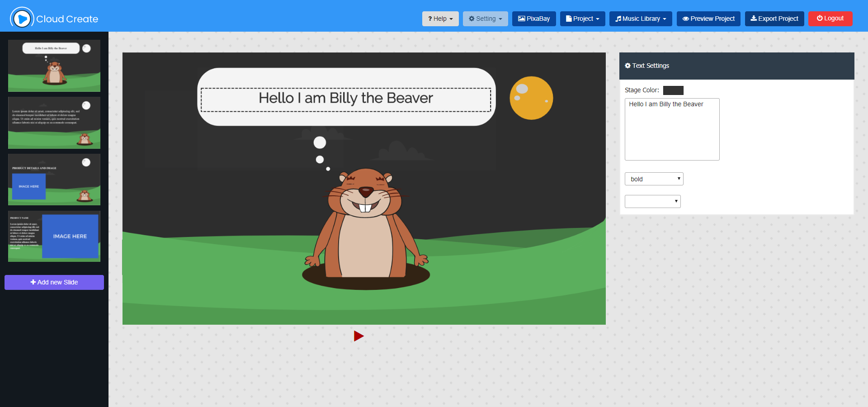This screenshot has height=407, width=868.
Task: Open the empty dropdown below bold
Action: coord(652,201)
